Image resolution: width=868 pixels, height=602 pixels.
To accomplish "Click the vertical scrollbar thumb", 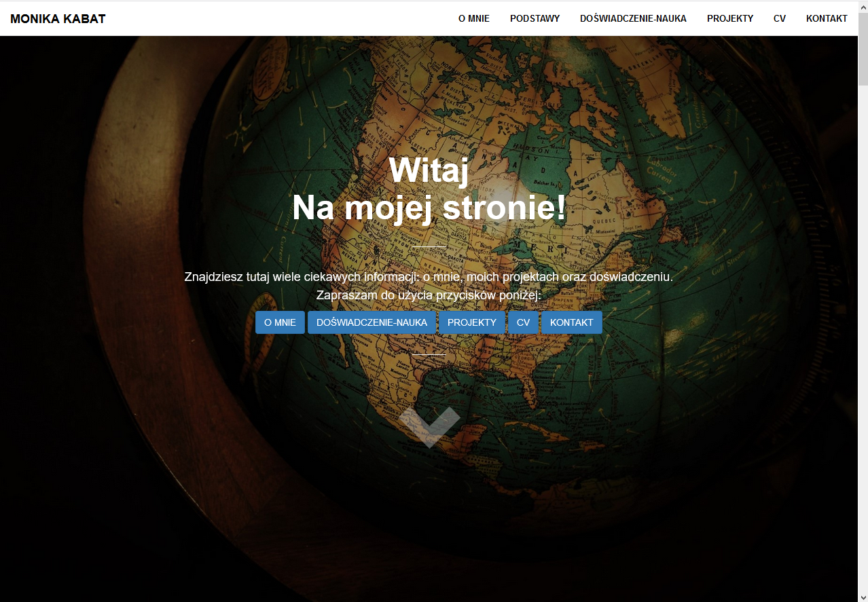I will (863, 48).
